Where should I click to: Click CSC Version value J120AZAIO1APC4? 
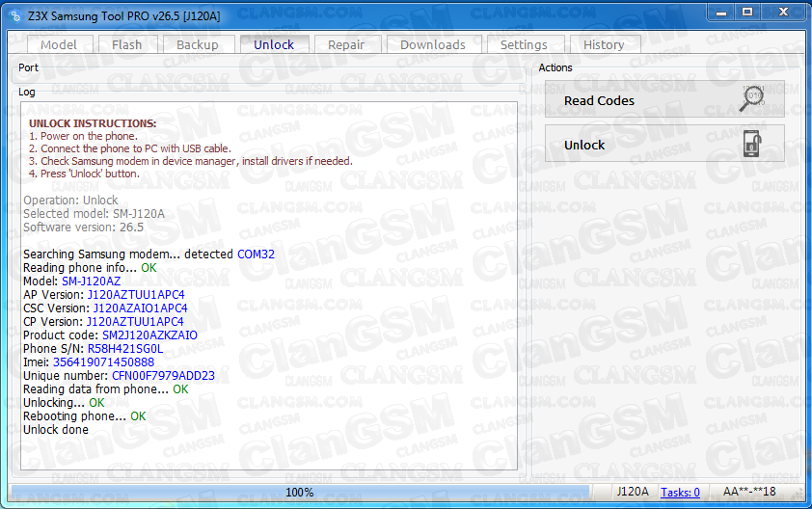click(x=141, y=308)
